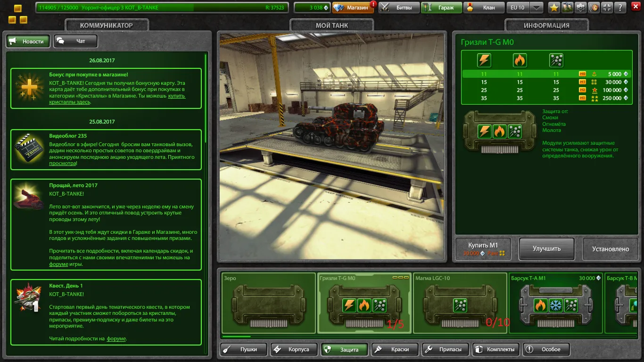Image resolution: width=644 pixels, height=362 pixels.
Task: Open the gear settings icon
Action: point(581,8)
